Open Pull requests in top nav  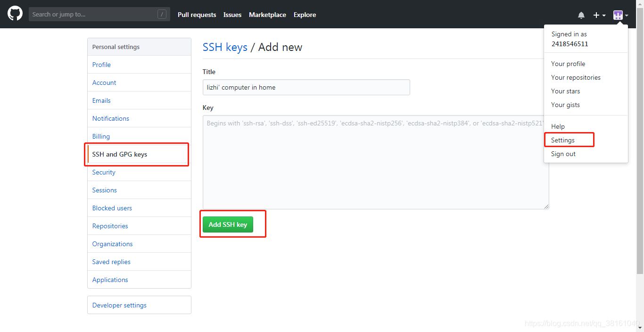(x=197, y=15)
